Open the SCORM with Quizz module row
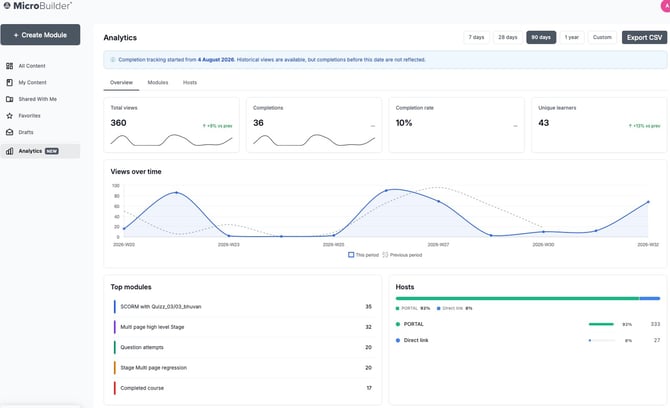Screen dimensions: 670x408 click(x=243, y=307)
